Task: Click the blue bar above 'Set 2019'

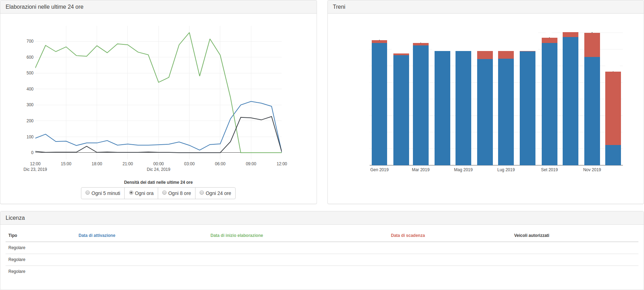Action: tap(549, 104)
